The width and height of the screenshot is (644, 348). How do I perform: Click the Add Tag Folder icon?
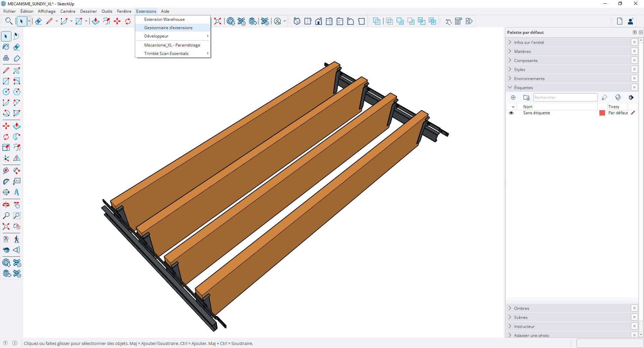(526, 97)
